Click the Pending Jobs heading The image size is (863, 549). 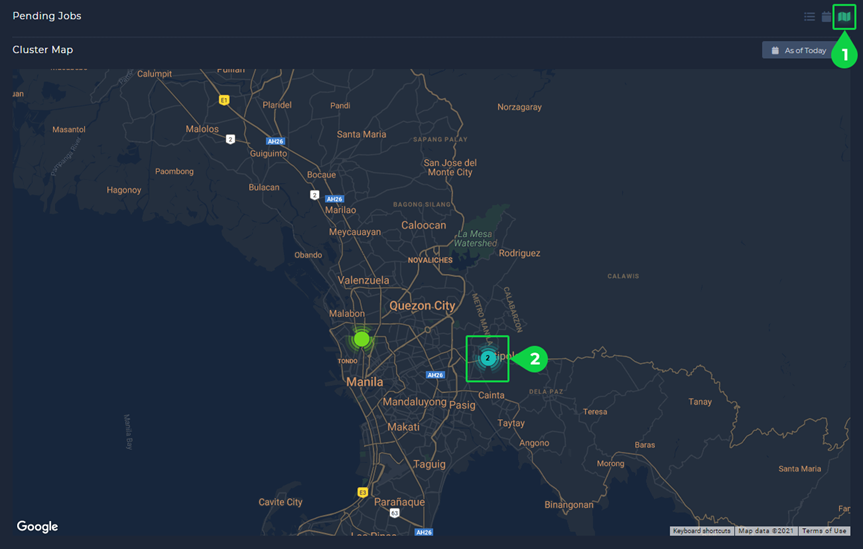(x=47, y=16)
